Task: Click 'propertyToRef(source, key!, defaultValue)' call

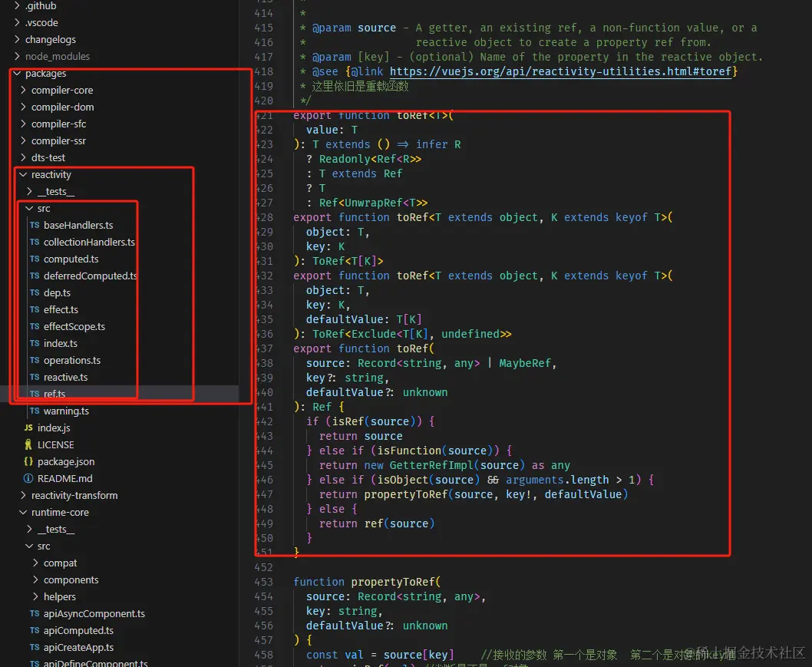Action: (496, 494)
